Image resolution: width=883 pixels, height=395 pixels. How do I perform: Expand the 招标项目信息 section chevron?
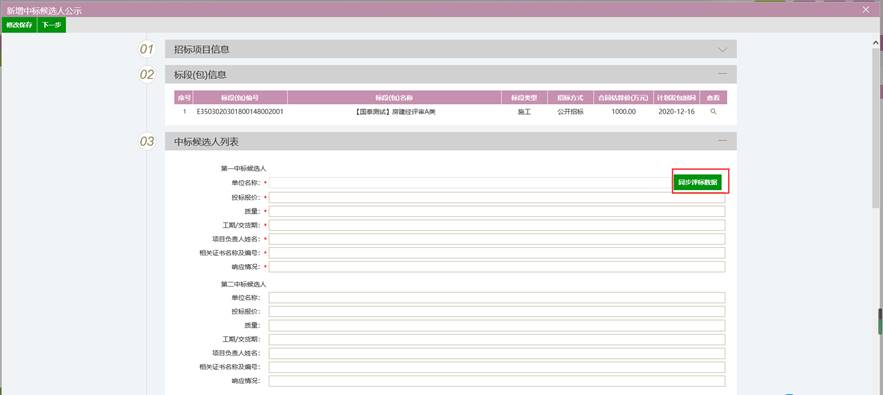723,50
